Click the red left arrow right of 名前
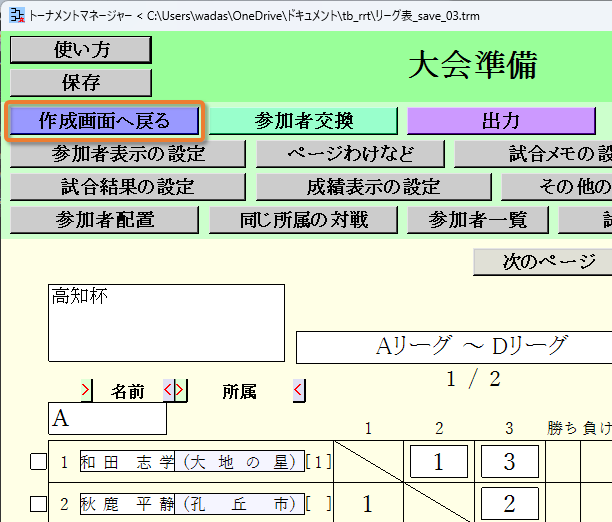This screenshot has height=522, width=612. 168,390
